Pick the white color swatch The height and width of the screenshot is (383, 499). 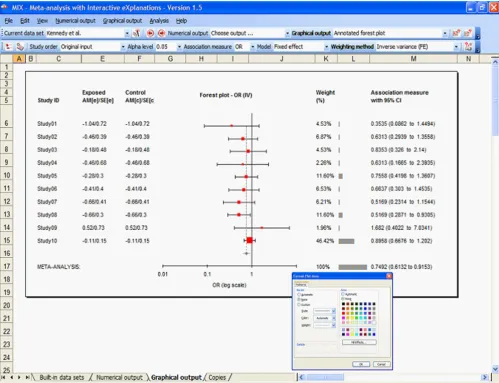(374, 323)
